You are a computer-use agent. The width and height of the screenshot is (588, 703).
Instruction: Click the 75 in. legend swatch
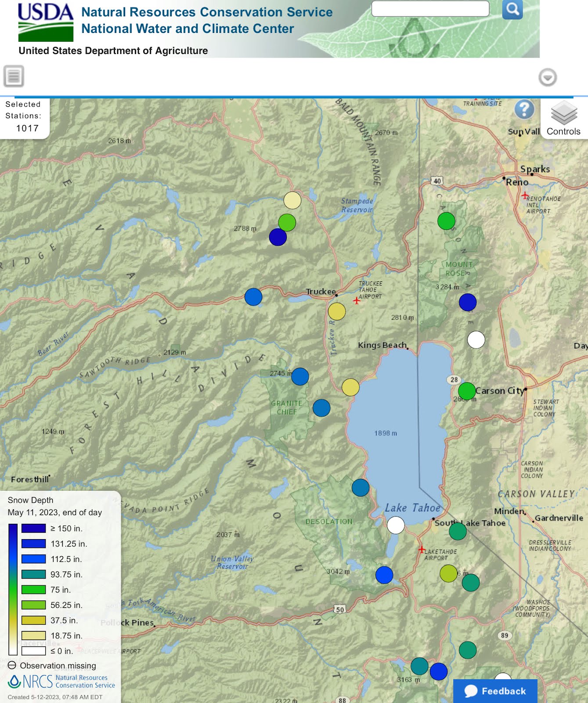[x=34, y=590]
